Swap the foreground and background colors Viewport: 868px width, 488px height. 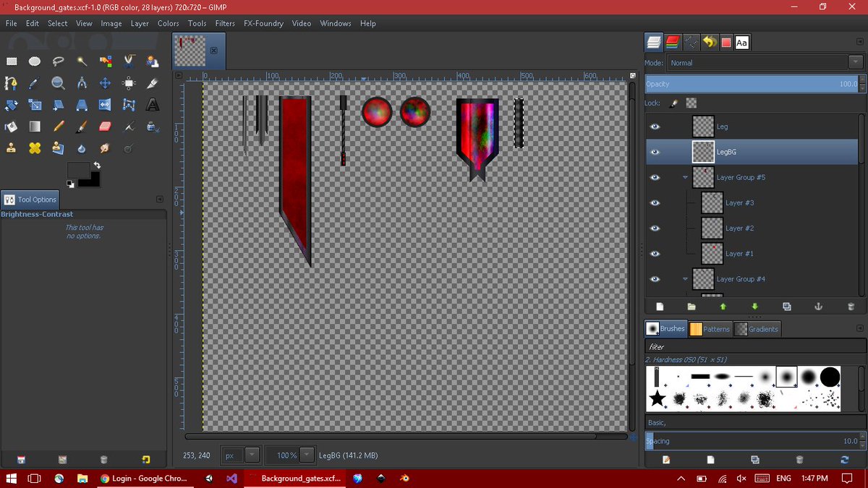pos(97,166)
